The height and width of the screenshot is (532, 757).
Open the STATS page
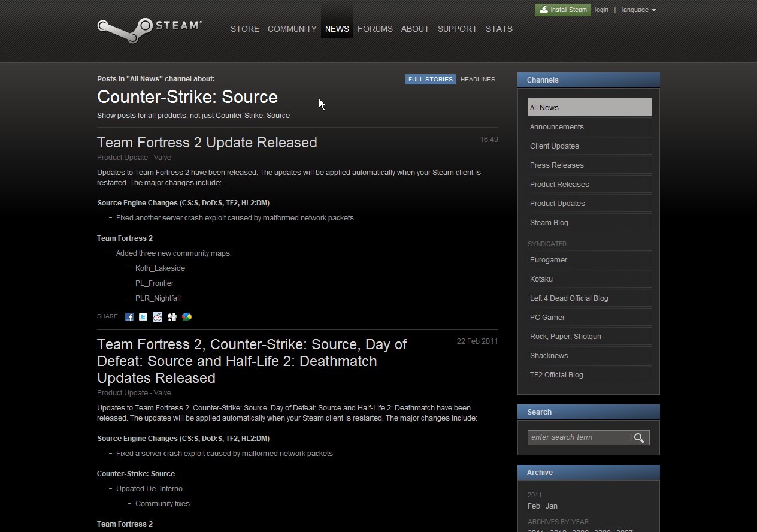click(499, 29)
